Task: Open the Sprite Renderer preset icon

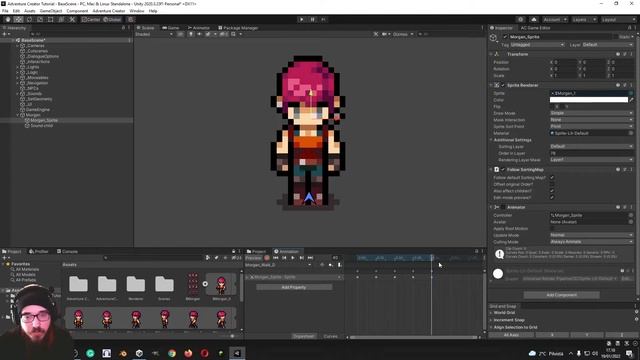Action: 624,85
